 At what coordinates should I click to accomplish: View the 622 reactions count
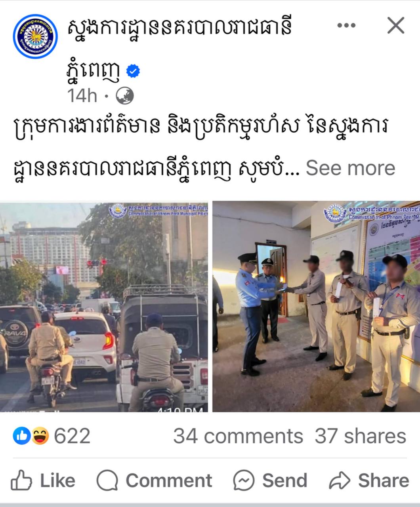point(72,436)
